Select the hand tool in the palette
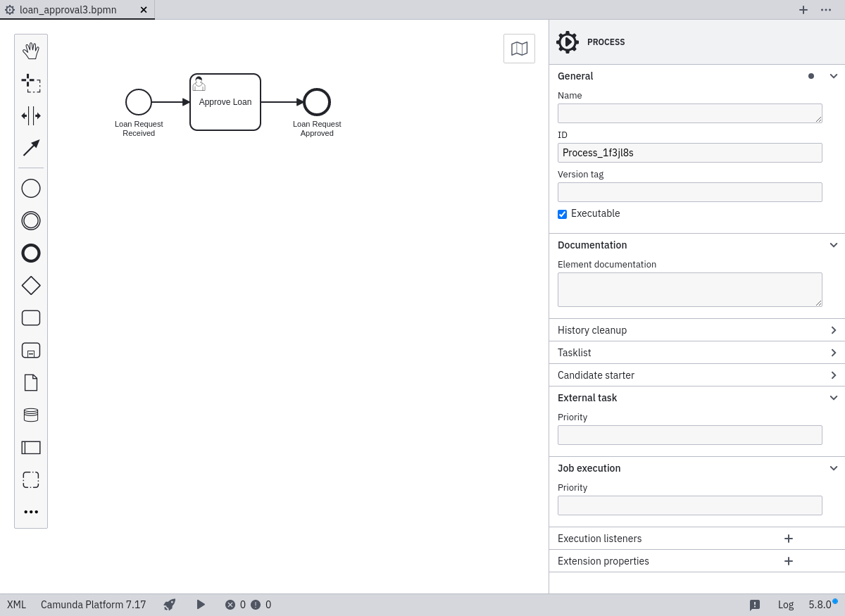Image resolution: width=845 pixels, height=616 pixels. click(31, 51)
